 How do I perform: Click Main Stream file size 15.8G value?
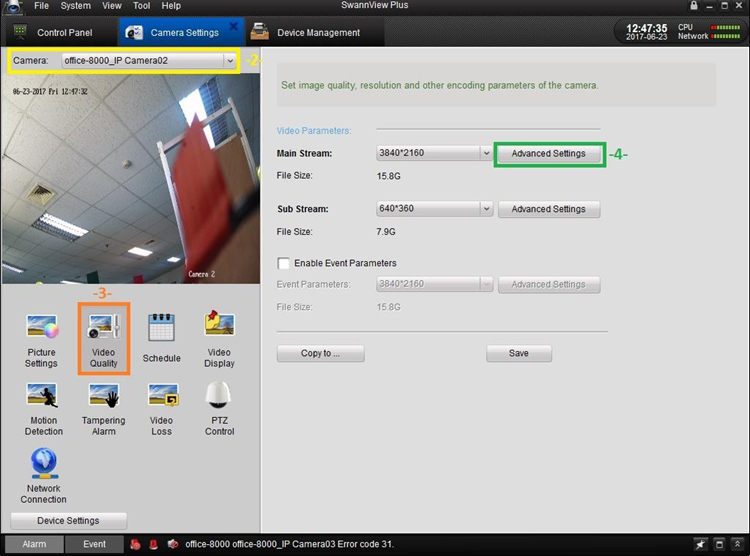pos(388,176)
